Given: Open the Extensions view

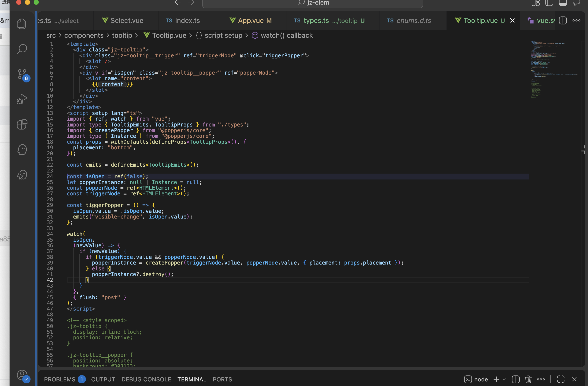Looking at the screenshot, I should click(22, 124).
